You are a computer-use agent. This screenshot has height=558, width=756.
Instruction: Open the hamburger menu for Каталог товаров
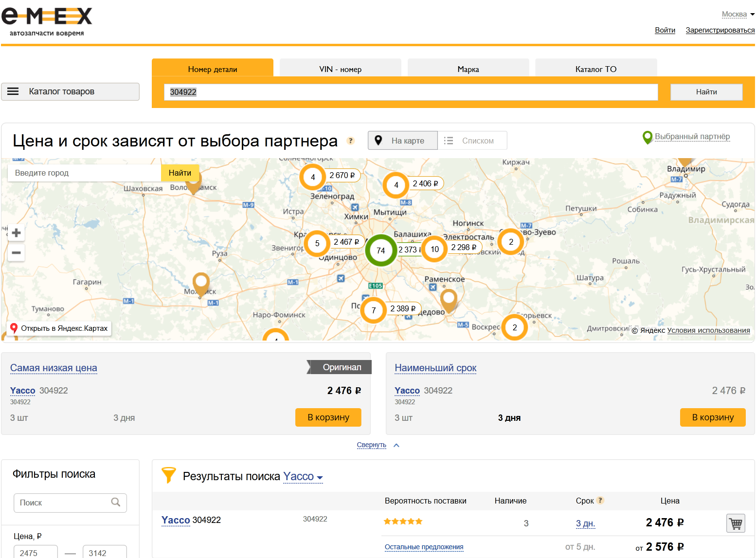13,91
